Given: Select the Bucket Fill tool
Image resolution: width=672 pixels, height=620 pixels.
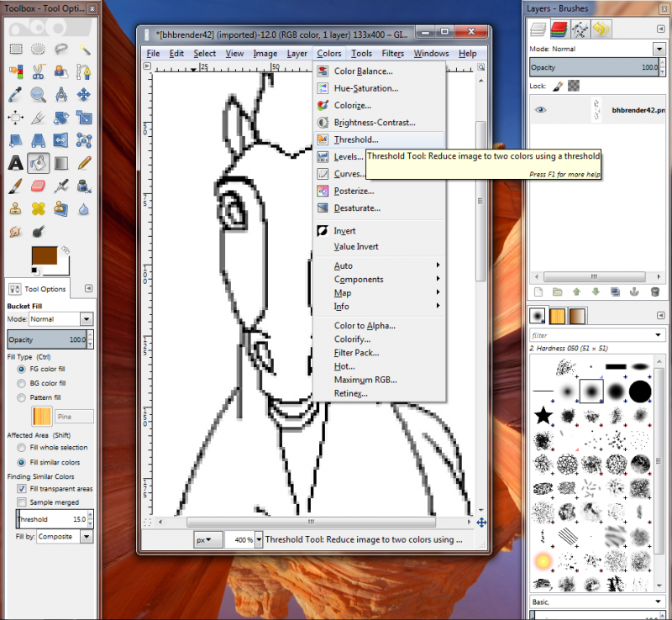Looking at the screenshot, I should [x=38, y=163].
